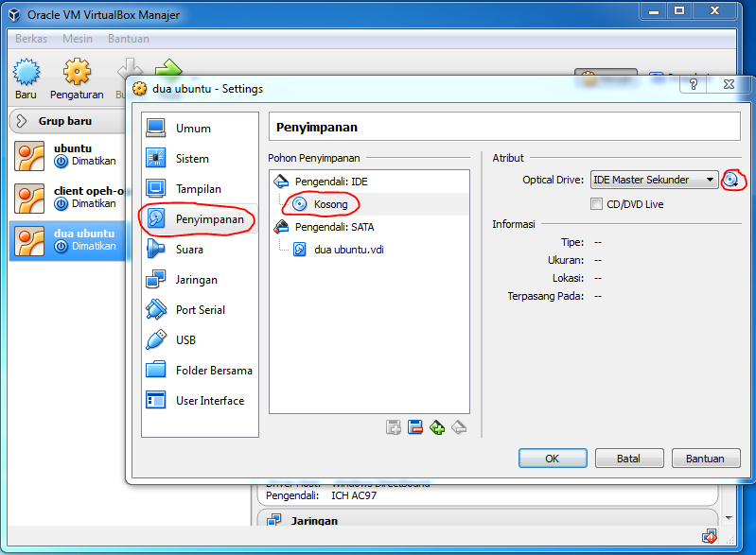The height and width of the screenshot is (555, 756).
Task: Click the Sistem chip icon in sidebar
Action: (x=156, y=158)
